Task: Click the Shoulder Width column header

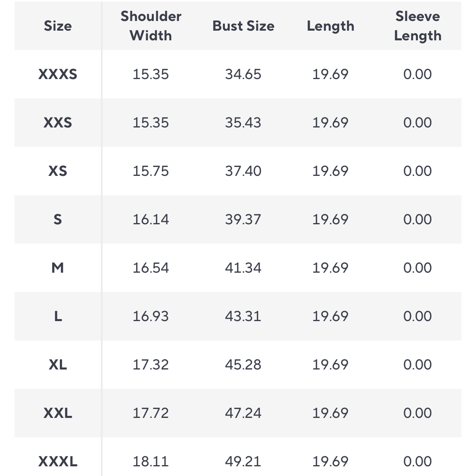Action: pyautogui.click(x=151, y=26)
